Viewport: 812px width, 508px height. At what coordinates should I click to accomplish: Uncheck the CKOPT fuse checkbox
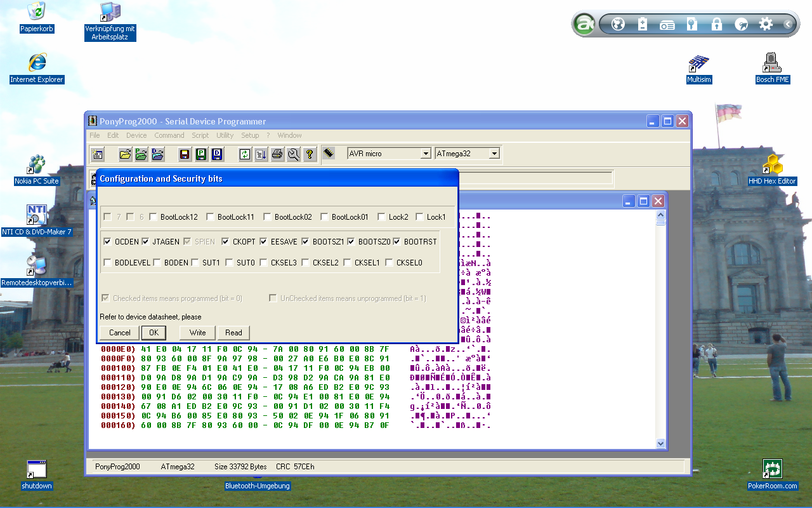point(225,241)
